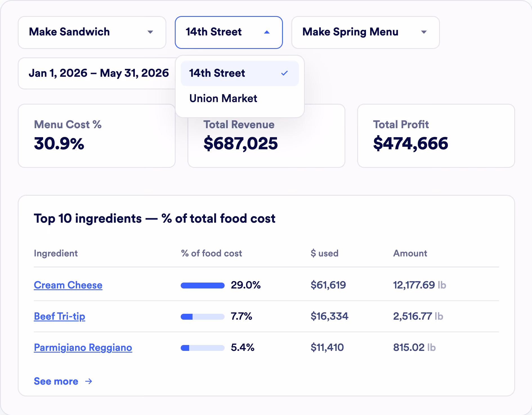532x415 pixels.
Task: Open the Make Sandwich dropdown
Action: (92, 32)
